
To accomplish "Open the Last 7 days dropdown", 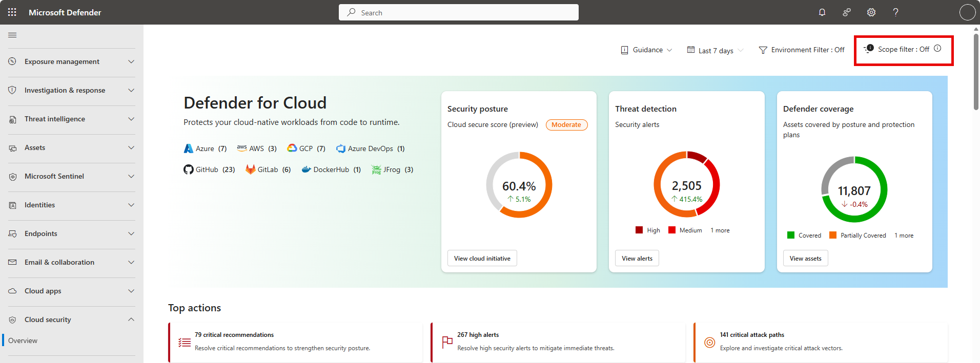I will (715, 50).
